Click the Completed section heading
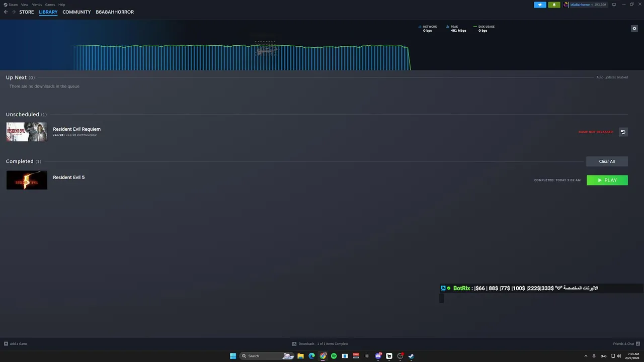The height and width of the screenshot is (362, 644). 24,161
